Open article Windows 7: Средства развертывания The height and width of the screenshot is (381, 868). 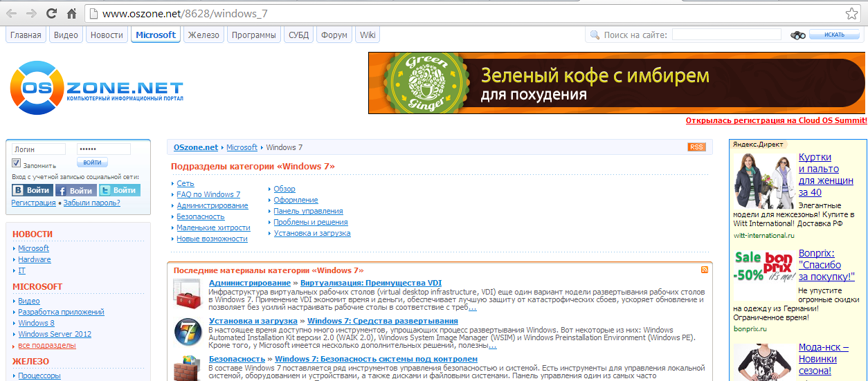[x=383, y=321]
